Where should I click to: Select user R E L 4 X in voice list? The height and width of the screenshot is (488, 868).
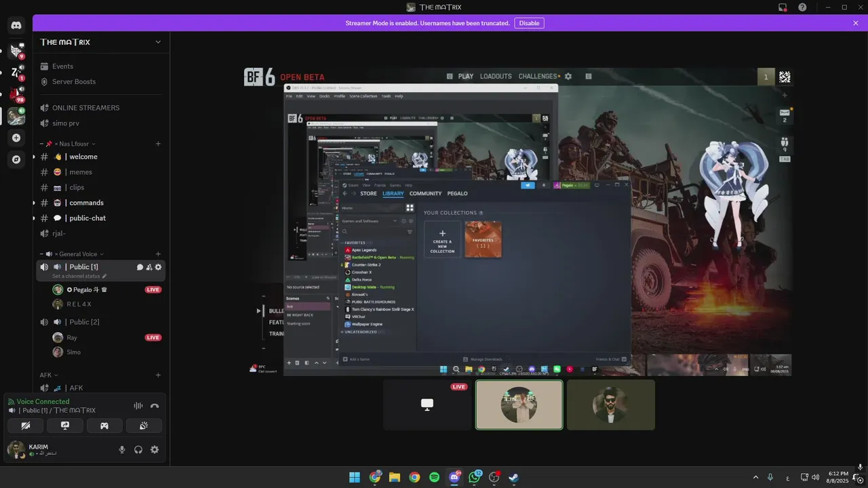click(107, 304)
